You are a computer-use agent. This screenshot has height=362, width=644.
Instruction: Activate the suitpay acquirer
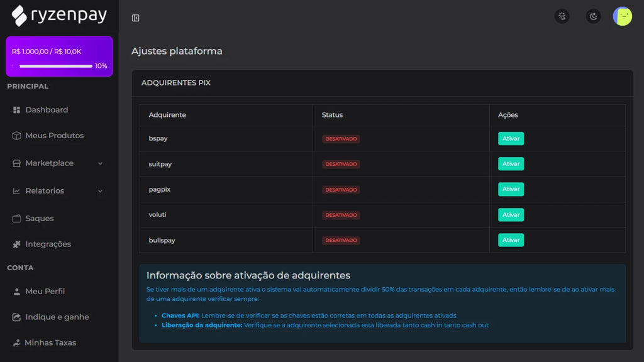[x=511, y=164]
